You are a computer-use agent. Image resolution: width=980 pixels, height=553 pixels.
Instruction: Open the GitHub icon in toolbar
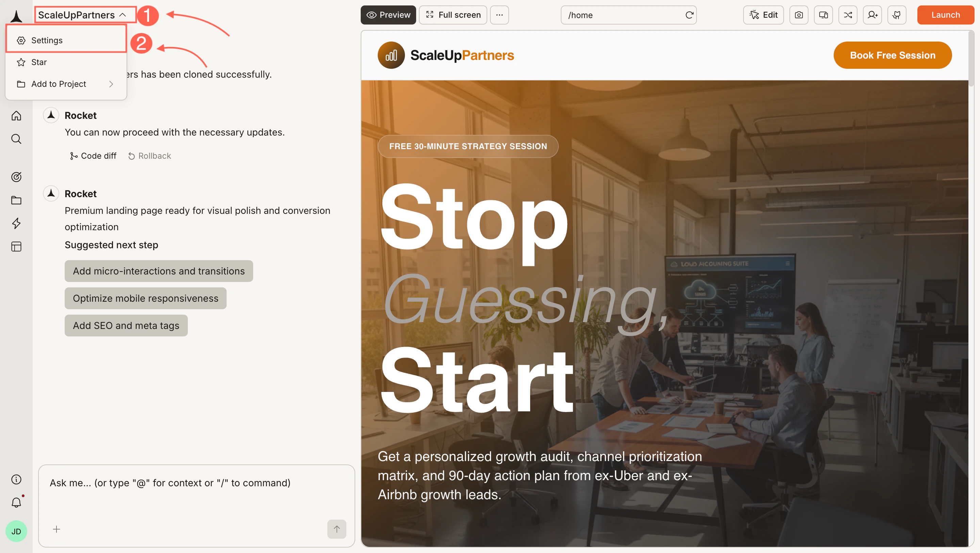point(897,15)
